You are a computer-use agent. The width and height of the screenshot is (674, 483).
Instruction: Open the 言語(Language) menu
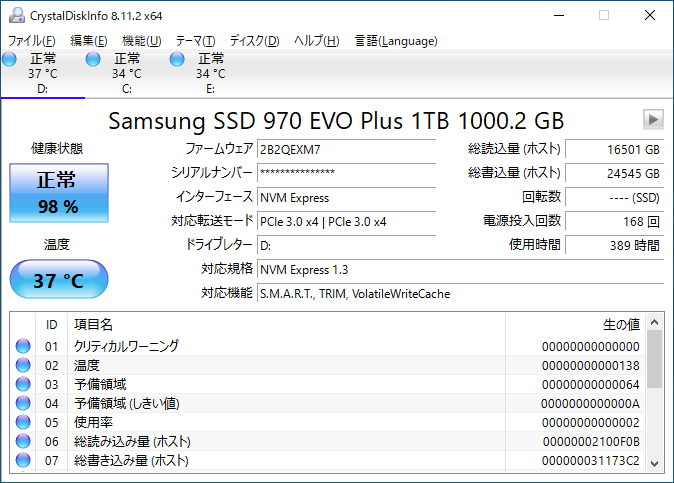click(396, 41)
